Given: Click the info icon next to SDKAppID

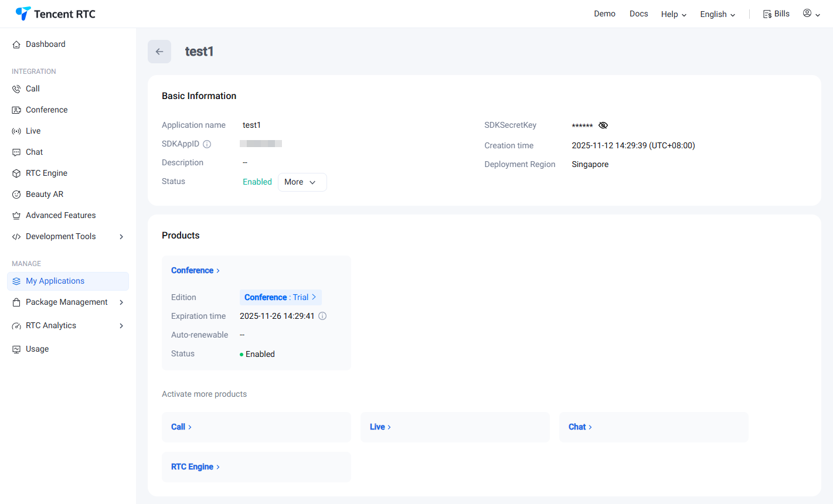Looking at the screenshot, I should click(x=207, y=144).
